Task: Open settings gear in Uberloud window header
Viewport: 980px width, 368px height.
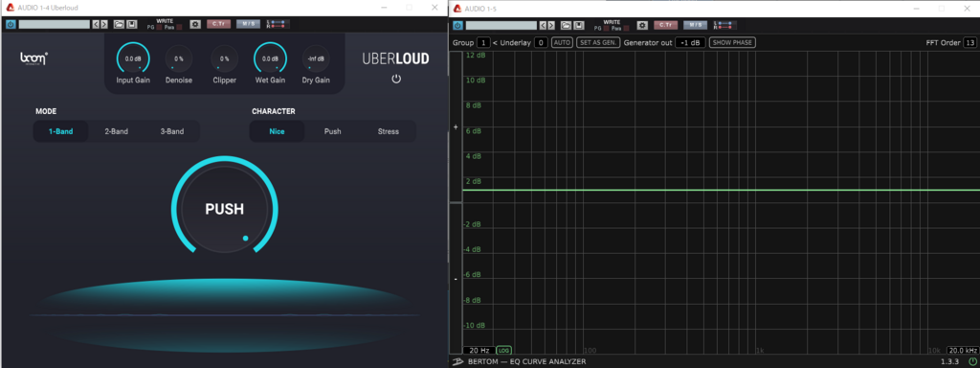Action: (195, 24)
